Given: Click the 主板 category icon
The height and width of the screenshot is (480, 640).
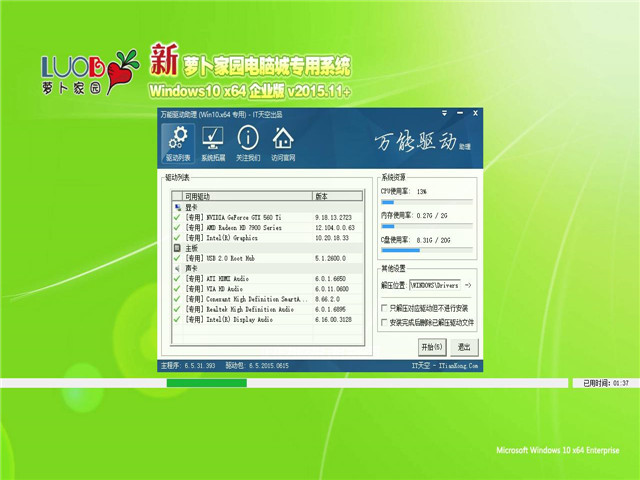Looking at the screenshot, I should pos(177,248).
